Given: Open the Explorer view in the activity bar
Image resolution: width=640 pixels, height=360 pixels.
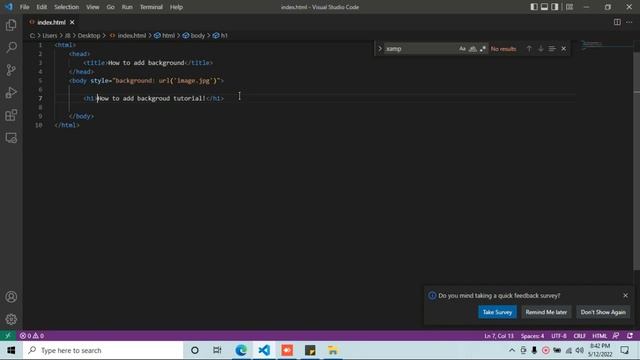Looking at the screenshot, I should pyautogui.click(x=11, y=25).
